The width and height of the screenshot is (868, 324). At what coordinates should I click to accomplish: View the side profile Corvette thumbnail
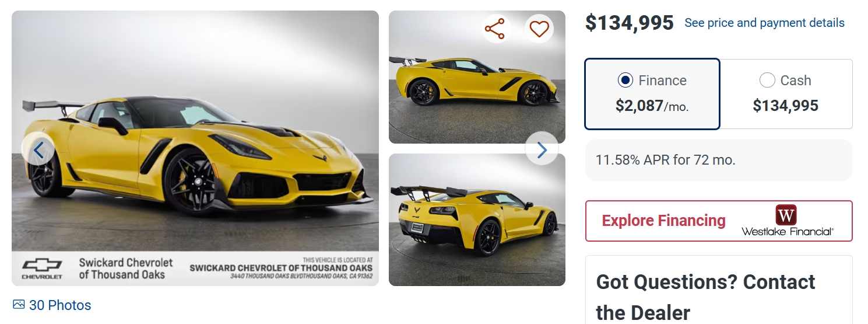pos(477,77)
